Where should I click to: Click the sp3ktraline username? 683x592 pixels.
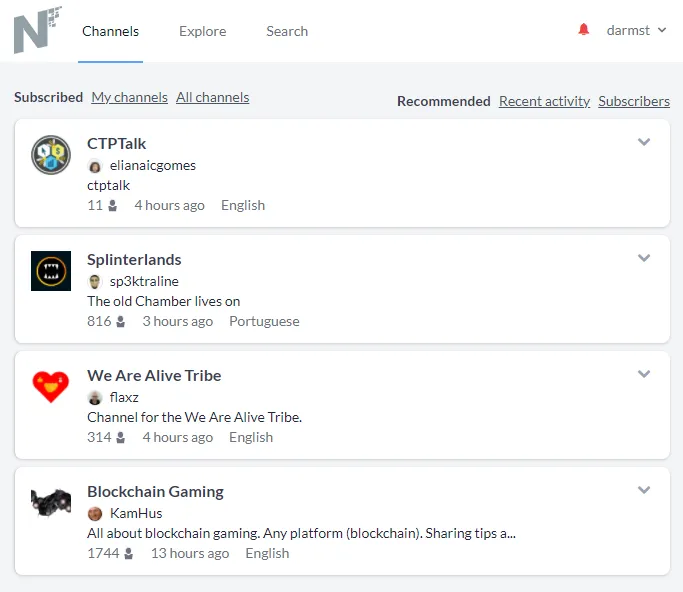coord(144,281)
